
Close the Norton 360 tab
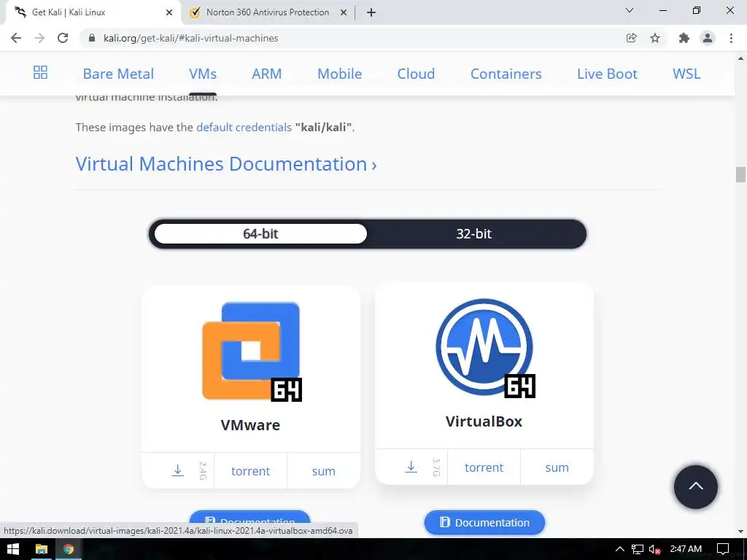click(344, 13)
